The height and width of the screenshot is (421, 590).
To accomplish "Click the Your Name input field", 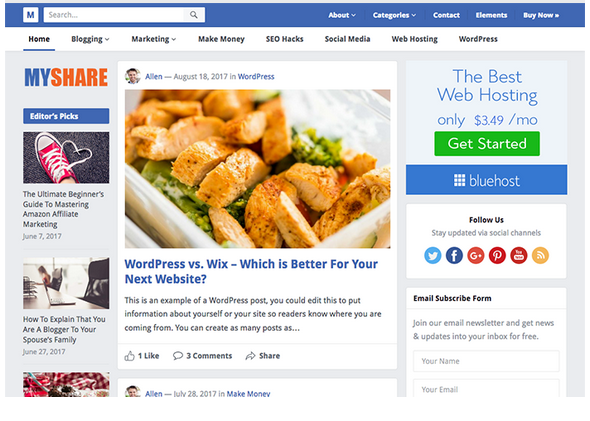I will [486, 361].
